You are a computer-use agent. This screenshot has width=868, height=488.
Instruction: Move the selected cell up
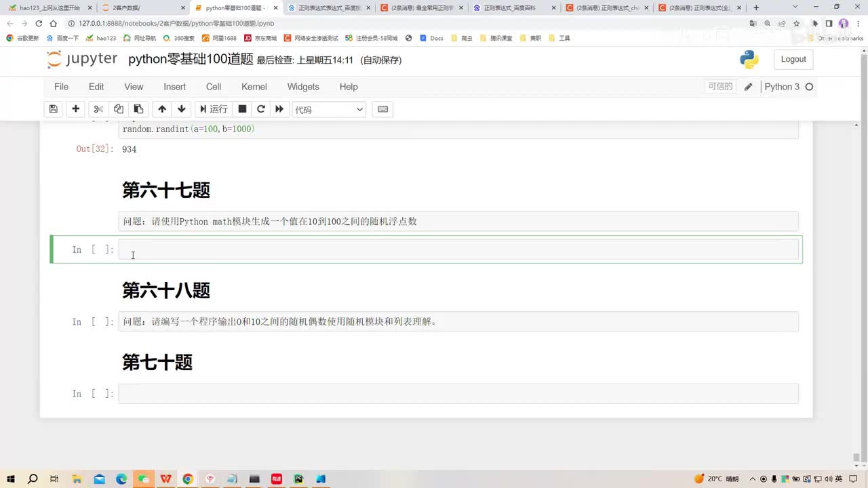(x=162, y=109)
